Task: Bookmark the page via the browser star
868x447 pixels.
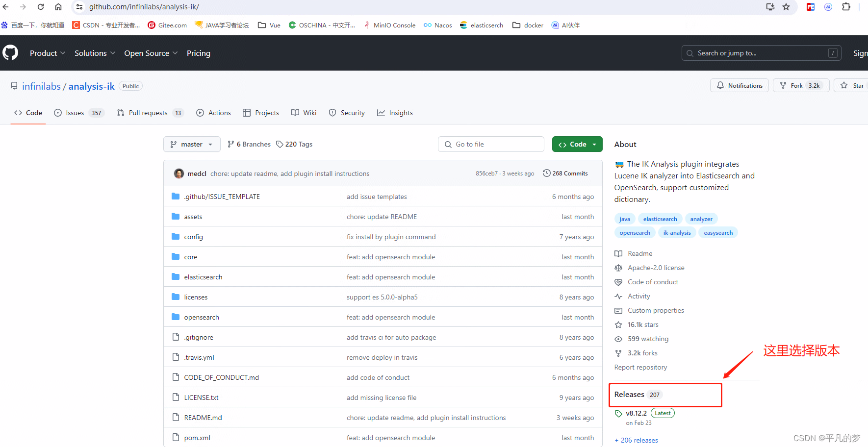Action: 787,7
